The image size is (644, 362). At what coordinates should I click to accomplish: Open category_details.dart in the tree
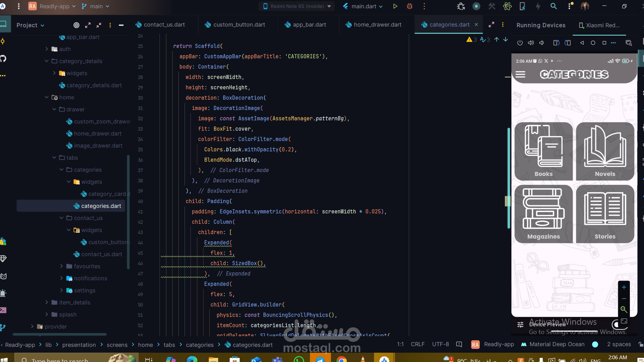[x=91, y=85]
